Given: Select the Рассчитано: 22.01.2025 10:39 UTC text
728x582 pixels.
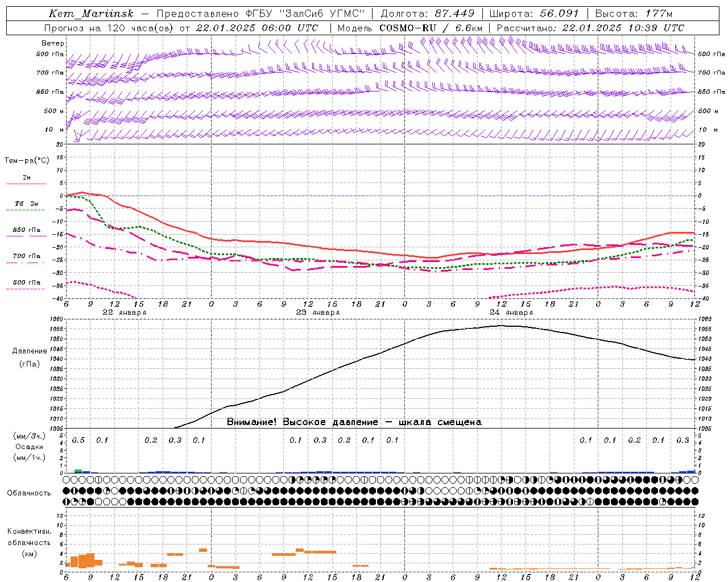Looking at the screenshot, I should [590, 28].
